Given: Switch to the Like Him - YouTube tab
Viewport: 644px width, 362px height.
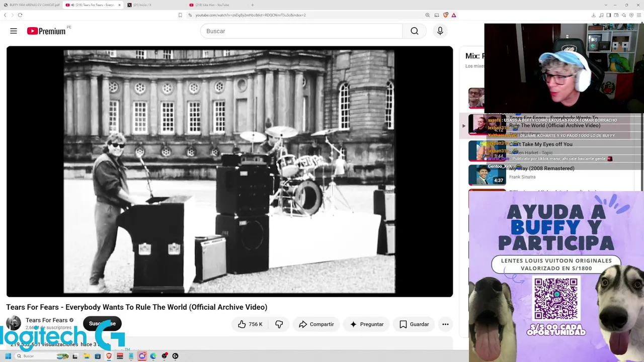Looking at the screenshot, I should [x=217, y=5].
